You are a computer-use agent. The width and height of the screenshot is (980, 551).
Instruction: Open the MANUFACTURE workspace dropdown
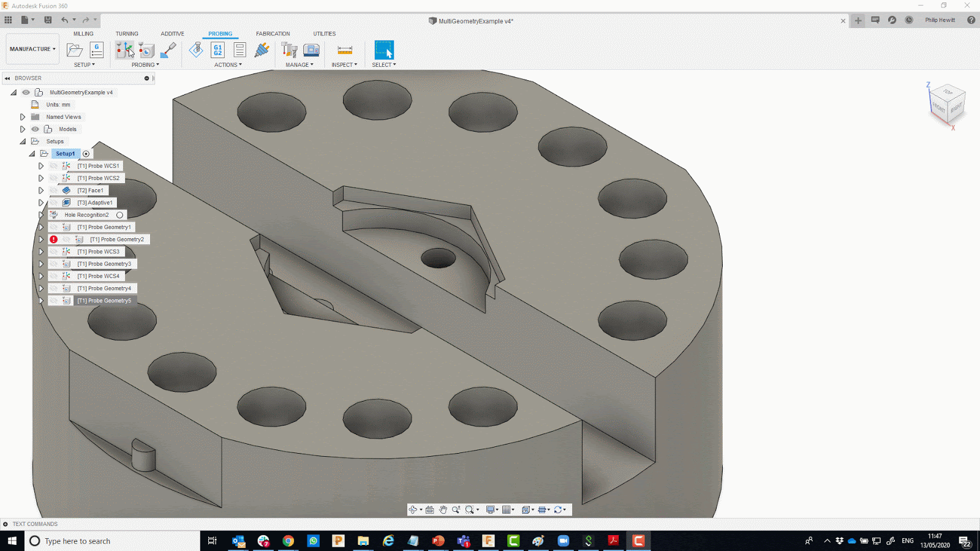pos(32,49)
